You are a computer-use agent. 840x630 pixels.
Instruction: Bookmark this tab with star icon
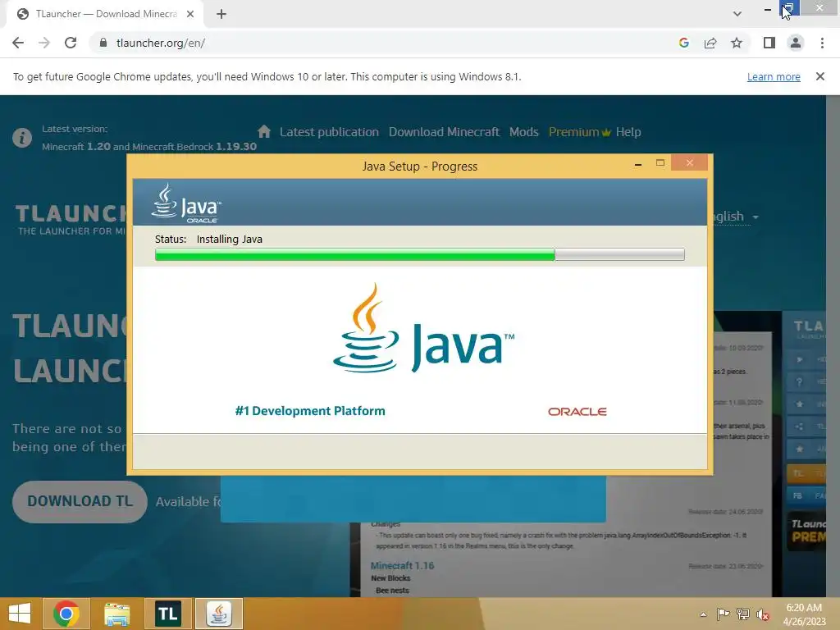click(x=737, y=43)
